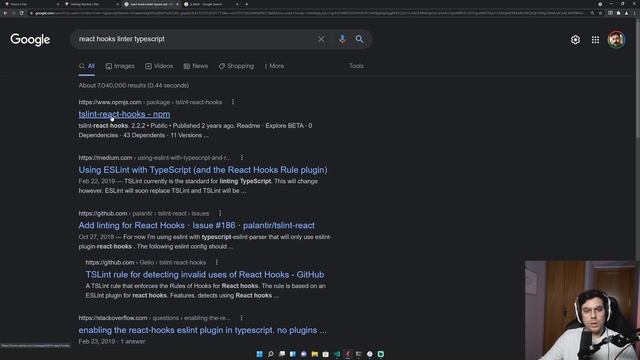The height and width of the screenshot is (360, 640).
Task: Go to Google home via logo
Action: point(30,40)
